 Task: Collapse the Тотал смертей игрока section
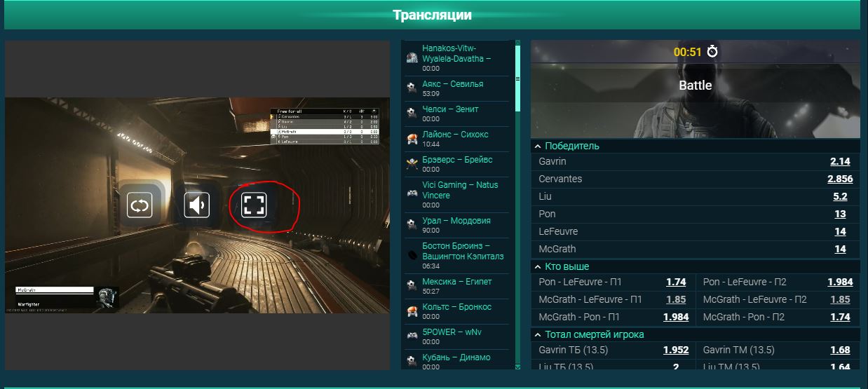538,335
